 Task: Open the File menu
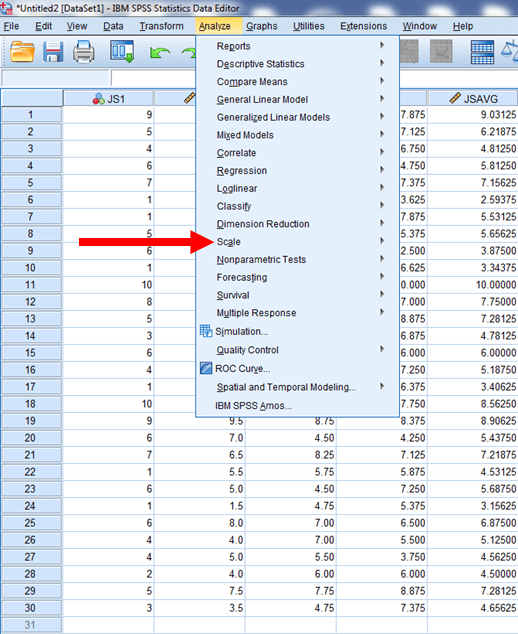tap(11, 26)
